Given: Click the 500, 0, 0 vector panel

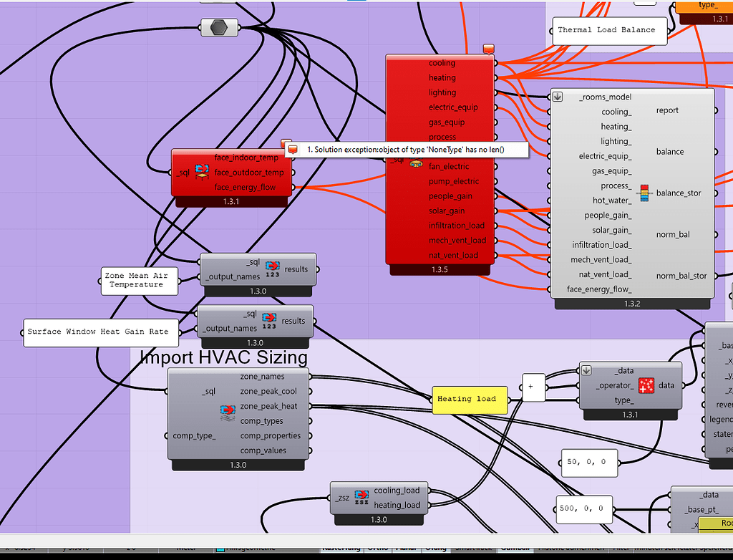Looking at the screenshot, I should (583, 508).
